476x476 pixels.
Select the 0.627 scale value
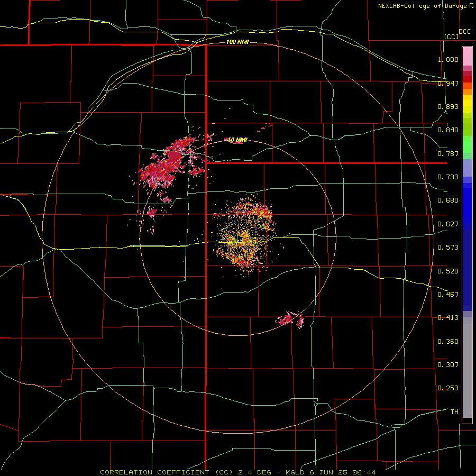448,224
